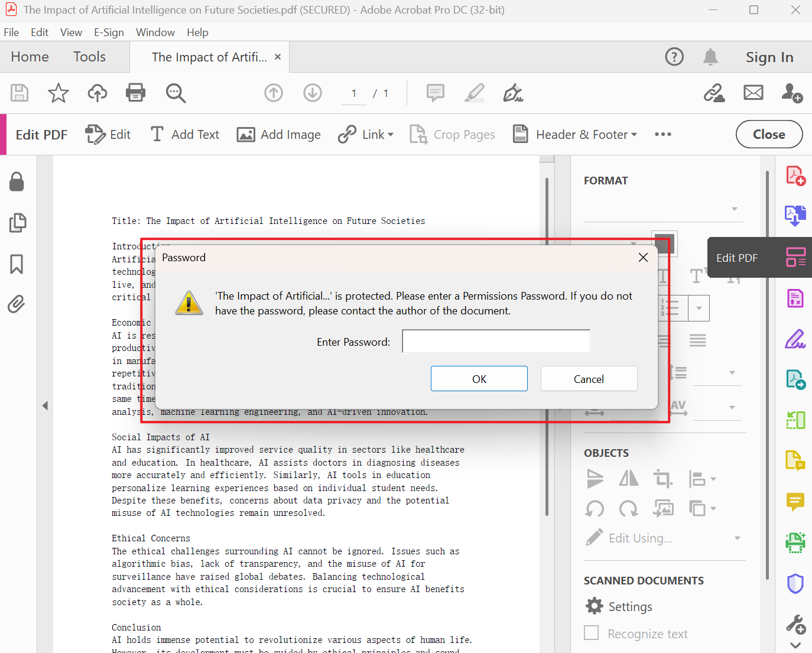
Task: Open Create PDF tool in right rail
Action: (795, 176)
